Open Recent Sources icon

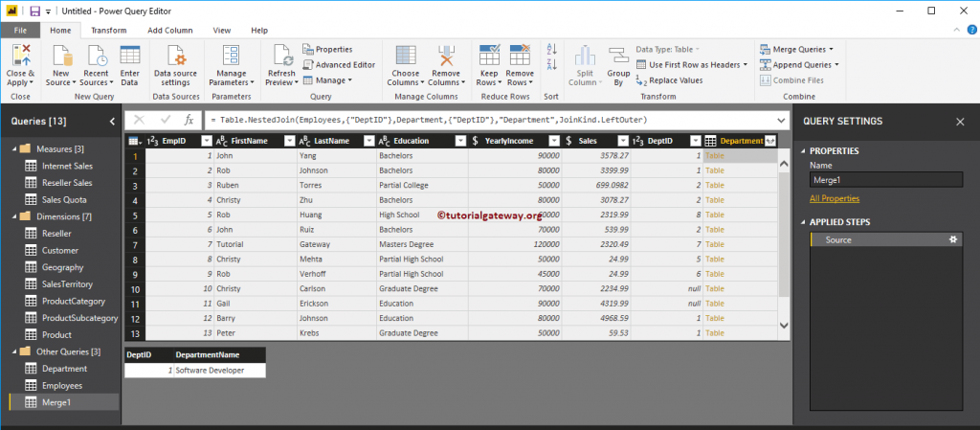click(x=96, y=55)
